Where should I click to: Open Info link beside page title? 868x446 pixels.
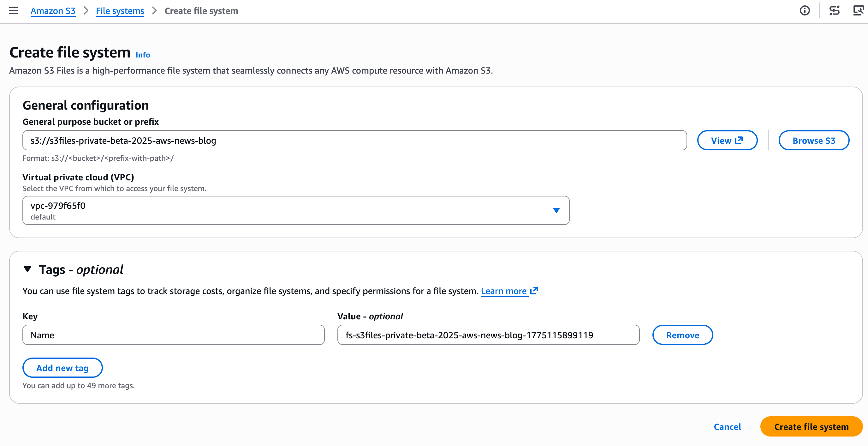coord(143,55)
